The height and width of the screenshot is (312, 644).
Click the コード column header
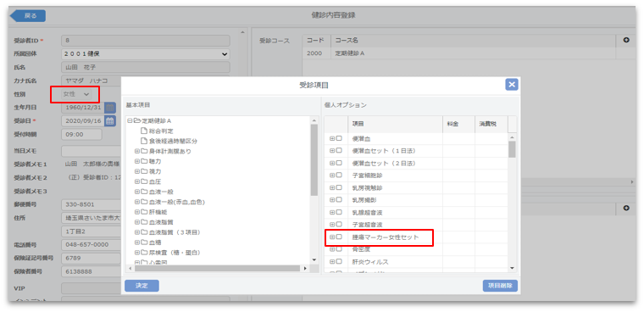316,41
